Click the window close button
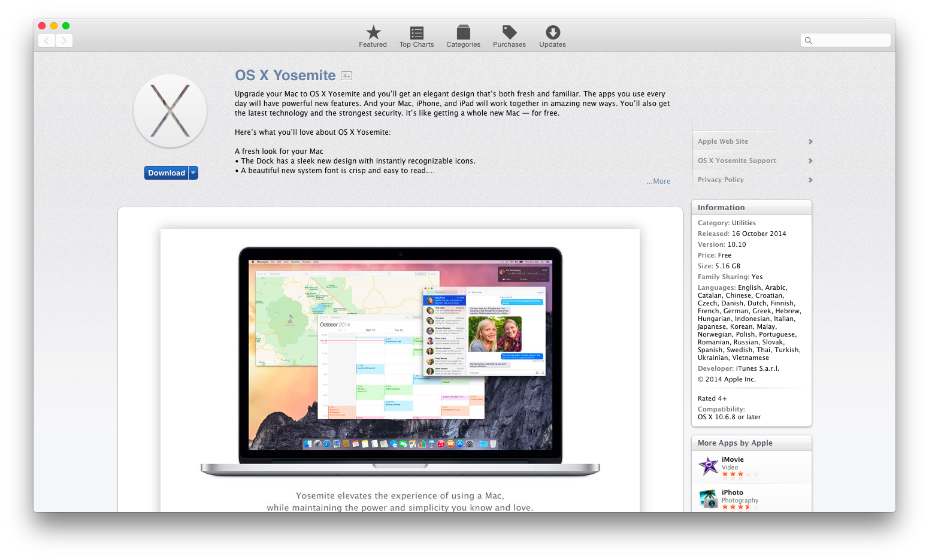Image resolution: width=929 pixels, height=560 pixels. point(42,26)
